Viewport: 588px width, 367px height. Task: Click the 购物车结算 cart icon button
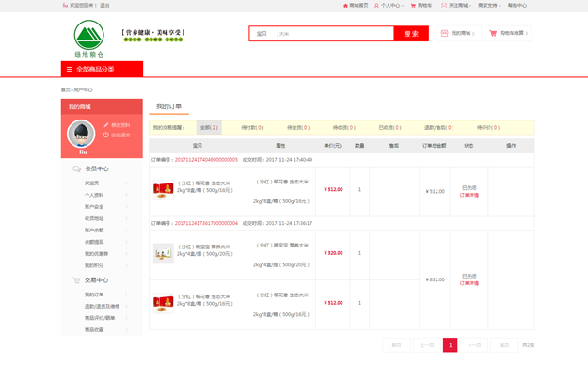(493, 33)
